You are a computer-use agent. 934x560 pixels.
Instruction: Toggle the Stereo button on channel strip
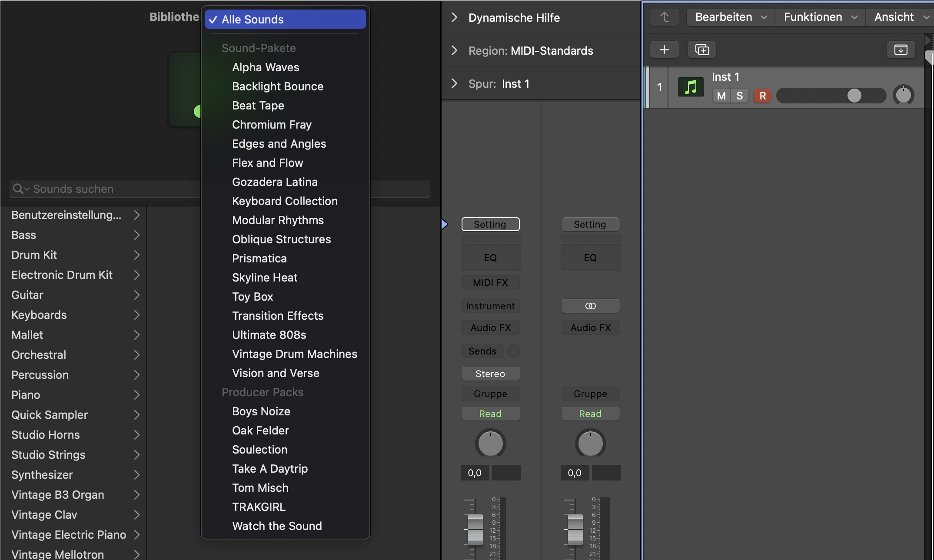(x=490, y=373)
